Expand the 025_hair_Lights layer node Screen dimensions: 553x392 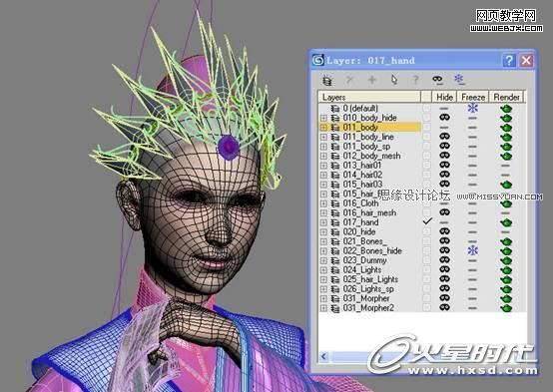pos(323,279)
